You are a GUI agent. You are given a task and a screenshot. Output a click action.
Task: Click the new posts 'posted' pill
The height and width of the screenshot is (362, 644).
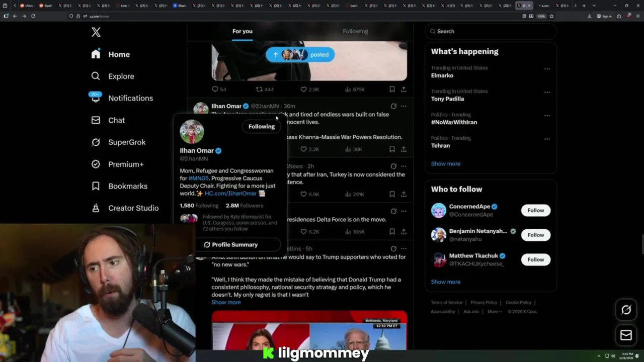click(x=300, y=54)
